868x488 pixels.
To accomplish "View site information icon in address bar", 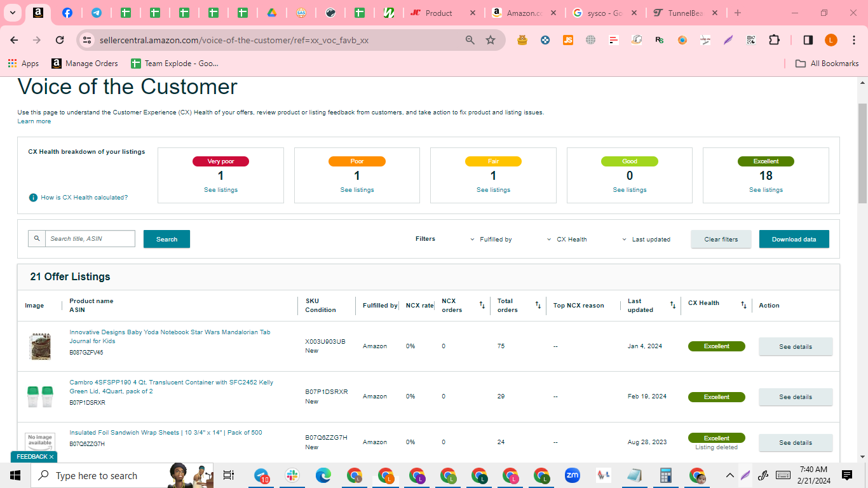I will pyautogui.click(x=88, y=40).
